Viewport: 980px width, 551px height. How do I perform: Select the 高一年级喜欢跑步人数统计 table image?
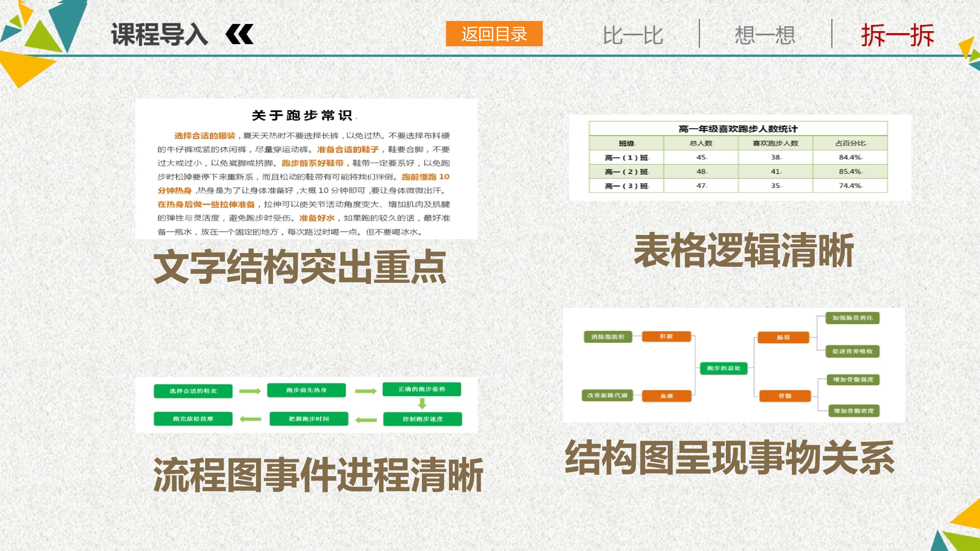pyautogui.click(x=740, y=157)
